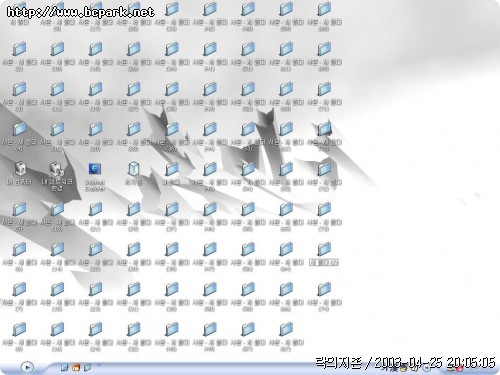Select folder 사본 - 새 폴더 (31)
The image size is (500, 375).
133,296
